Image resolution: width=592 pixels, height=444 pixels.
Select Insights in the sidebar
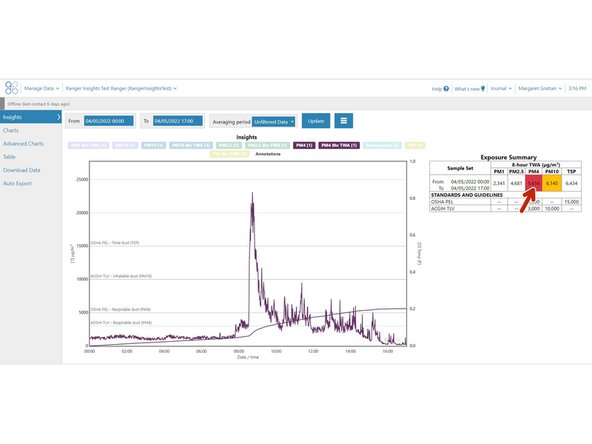(x=31, y=117)
